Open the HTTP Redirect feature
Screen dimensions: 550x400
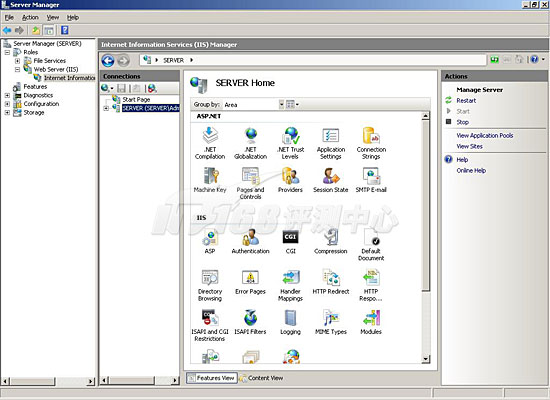[331, 282]
